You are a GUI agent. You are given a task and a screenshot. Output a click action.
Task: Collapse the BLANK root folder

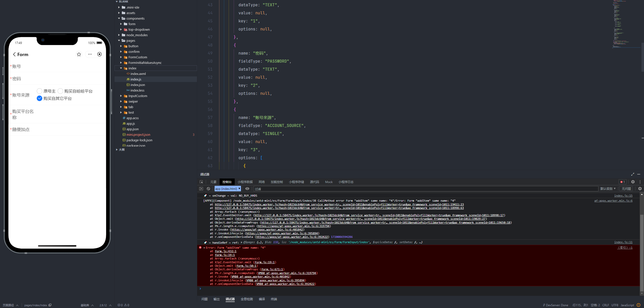[117, 2]
